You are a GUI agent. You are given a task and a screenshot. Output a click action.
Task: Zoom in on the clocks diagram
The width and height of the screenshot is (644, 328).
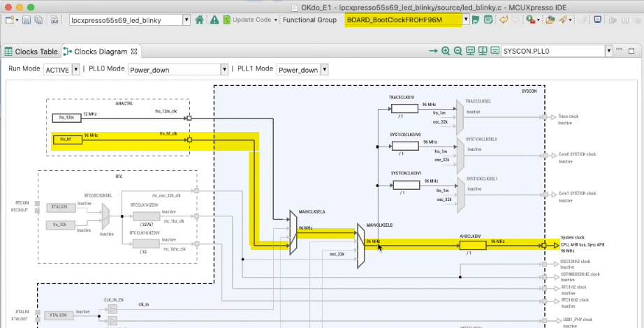[446, 51]
